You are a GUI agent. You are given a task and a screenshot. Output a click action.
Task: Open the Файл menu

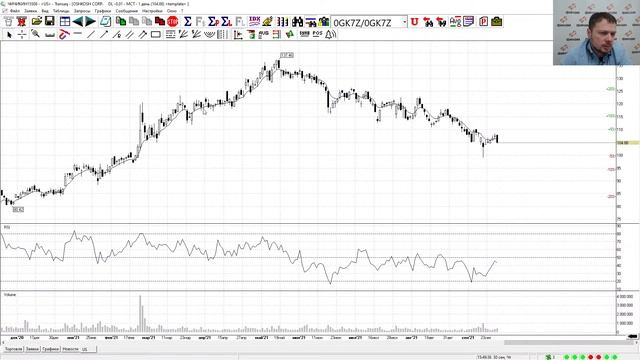coord(15,11)
